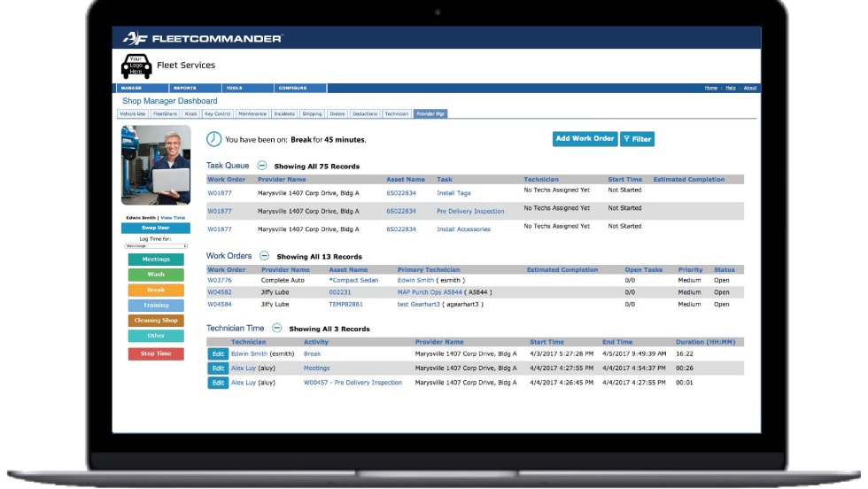Open the Configure menu
Screen dimensions: 868x489
coord(292,89)
